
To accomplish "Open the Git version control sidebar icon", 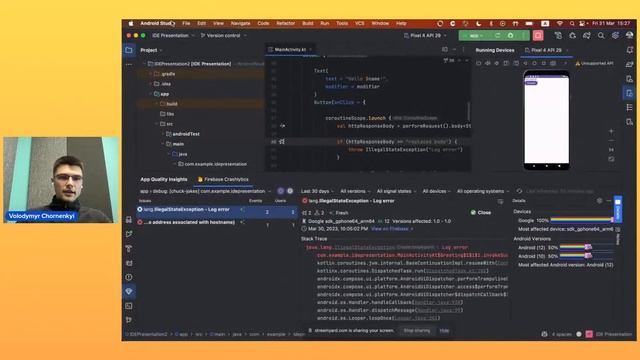I will (x=129, y=320).
